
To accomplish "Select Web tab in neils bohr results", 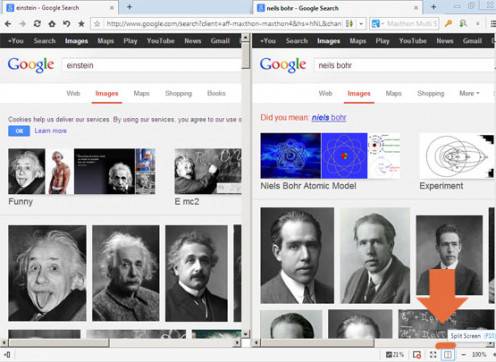I will [325, 93].
